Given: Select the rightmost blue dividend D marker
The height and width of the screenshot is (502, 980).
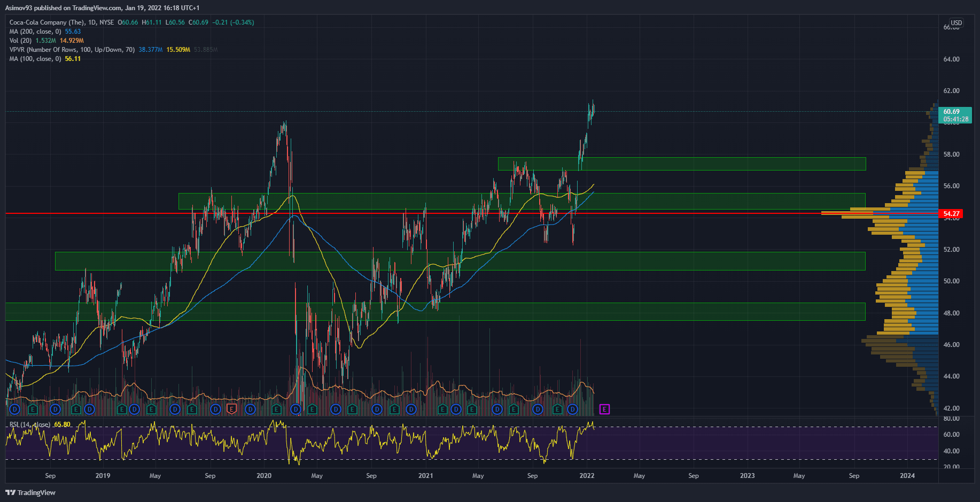Looking at the screenshot, I should [x=572, y=410].
